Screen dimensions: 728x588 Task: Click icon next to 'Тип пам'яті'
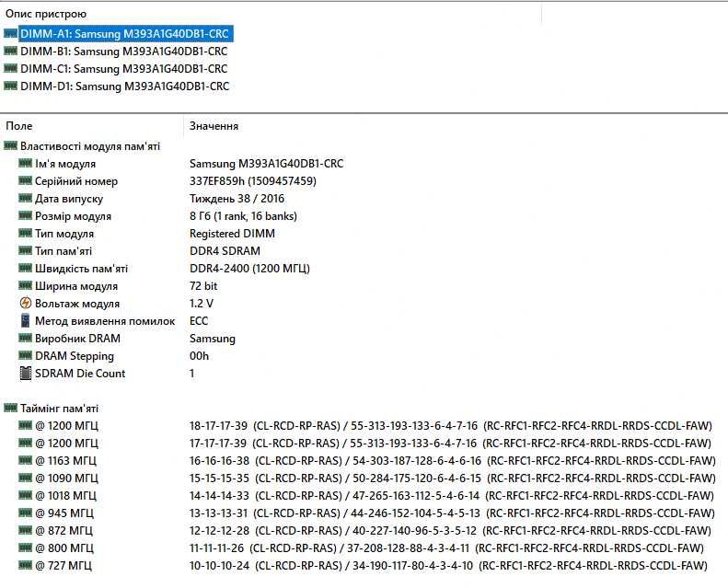pyautogui.click(x=25, y=250)
